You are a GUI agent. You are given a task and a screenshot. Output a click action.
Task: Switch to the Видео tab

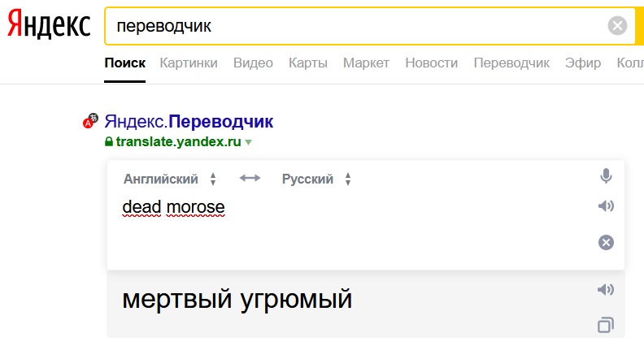coord(253,63)
